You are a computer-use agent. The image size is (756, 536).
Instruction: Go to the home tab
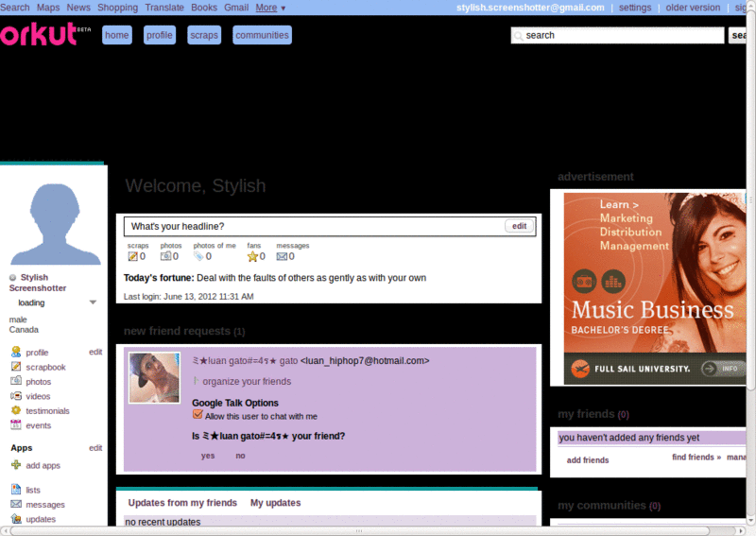coord(116,35)
